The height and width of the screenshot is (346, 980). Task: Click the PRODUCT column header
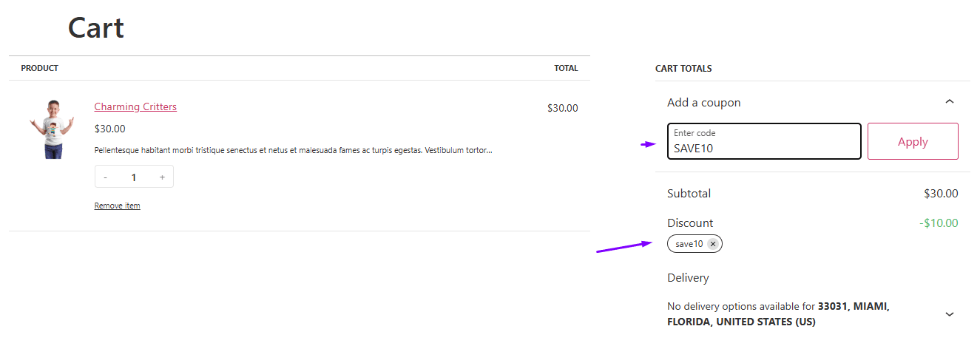[39, 68]
